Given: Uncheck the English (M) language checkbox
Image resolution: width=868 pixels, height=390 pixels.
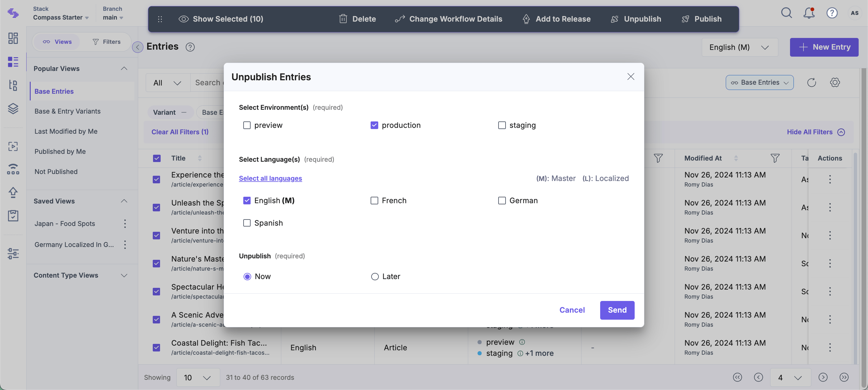Looking at the screenshot, I should [247, 200].
